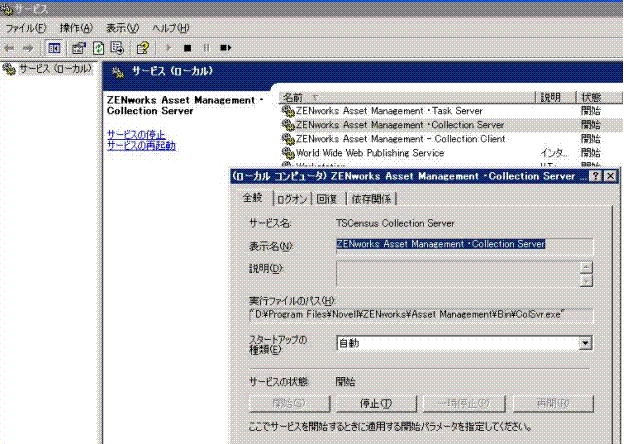Click the Stop service square icon
The height and width of the screenshot is (444, 640).
pos(187,48)
